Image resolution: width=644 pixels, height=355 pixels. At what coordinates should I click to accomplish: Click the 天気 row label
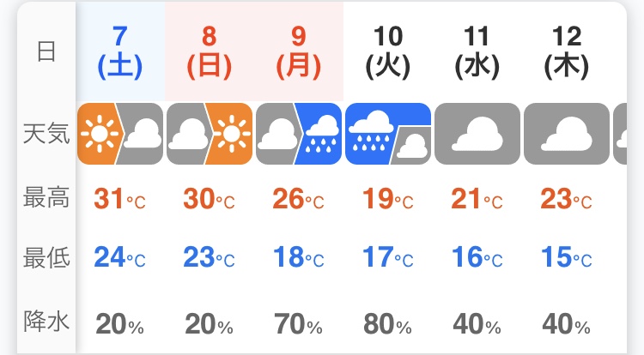pos(46,134)
